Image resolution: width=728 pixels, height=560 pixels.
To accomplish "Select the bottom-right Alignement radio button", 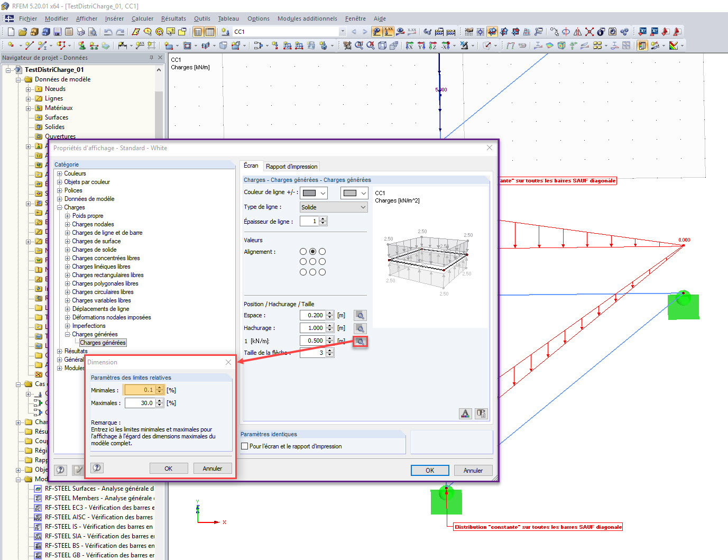I will (x=322, y=272).
